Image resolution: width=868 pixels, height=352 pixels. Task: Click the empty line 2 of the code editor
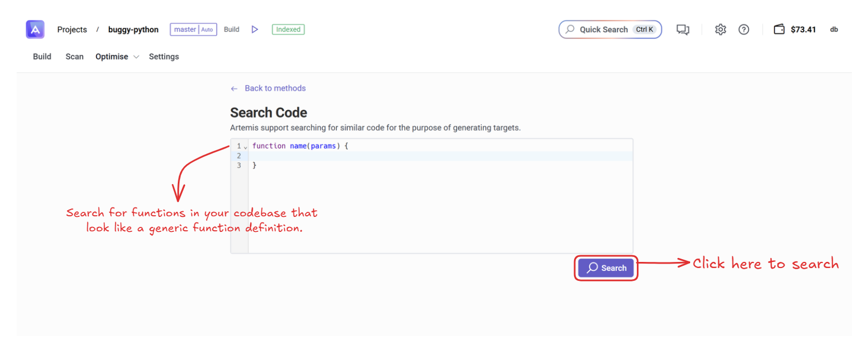439,156
